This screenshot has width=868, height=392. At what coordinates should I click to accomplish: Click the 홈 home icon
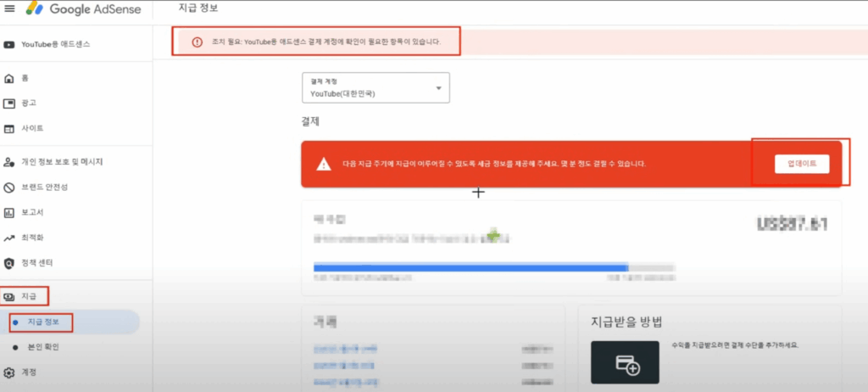point(9,78)
